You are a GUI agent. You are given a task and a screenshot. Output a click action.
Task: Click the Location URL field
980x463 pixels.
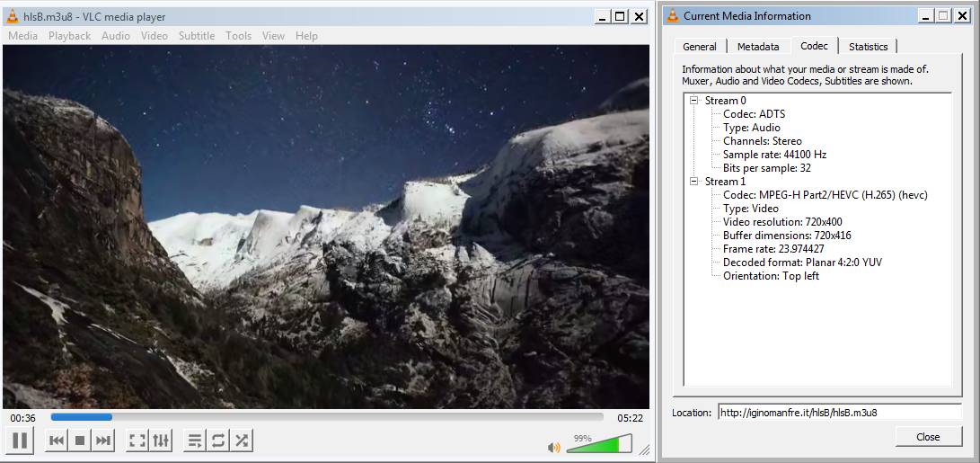[x=839, y=413]
